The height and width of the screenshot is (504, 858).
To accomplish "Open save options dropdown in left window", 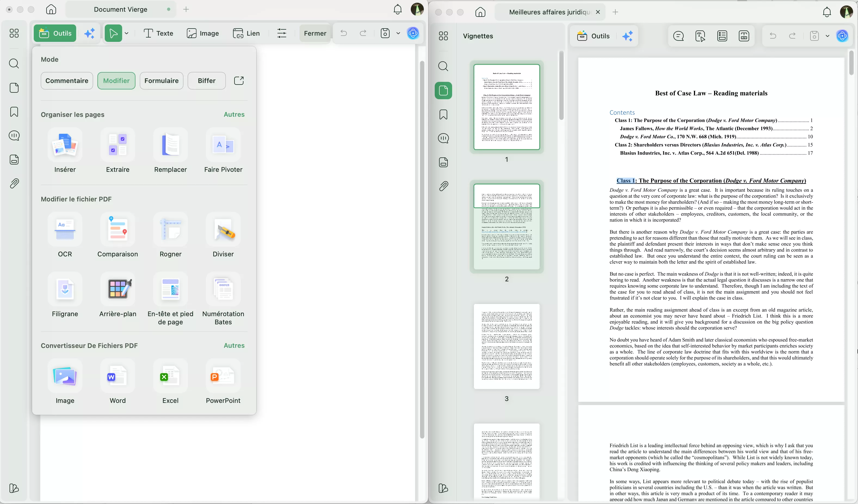I will click(398, 33).
